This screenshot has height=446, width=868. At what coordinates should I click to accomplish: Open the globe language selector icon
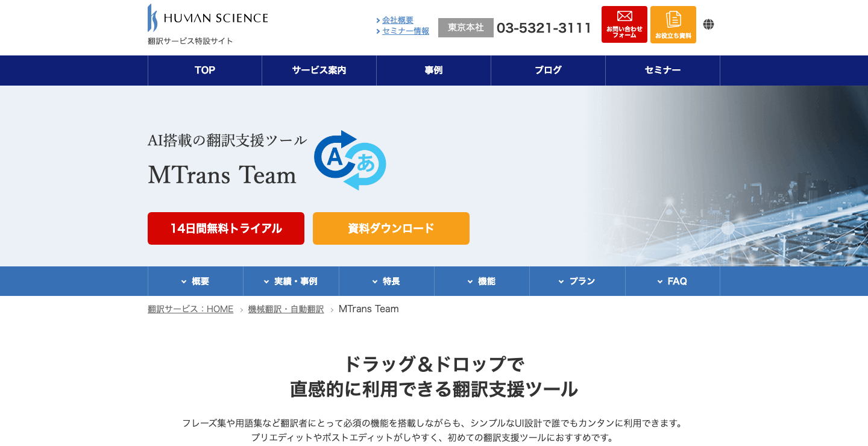click(709, 25)
